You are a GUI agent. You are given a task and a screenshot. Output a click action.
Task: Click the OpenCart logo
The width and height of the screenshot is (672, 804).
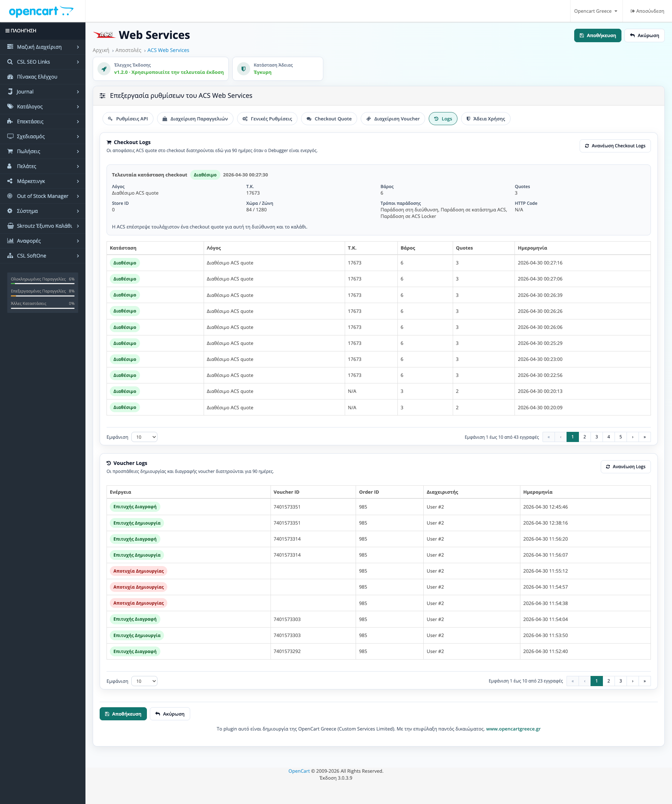pyautogui.click(x=41, y=11)
